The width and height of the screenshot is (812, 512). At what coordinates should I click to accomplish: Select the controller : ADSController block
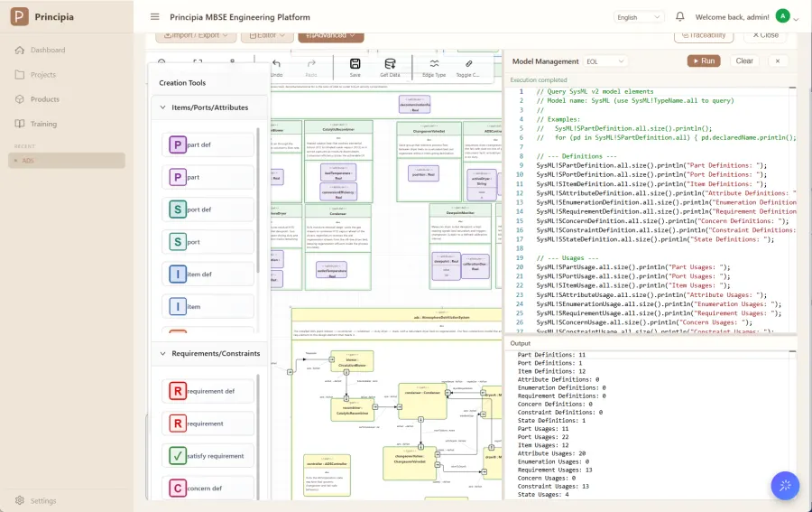click(327, 475)
